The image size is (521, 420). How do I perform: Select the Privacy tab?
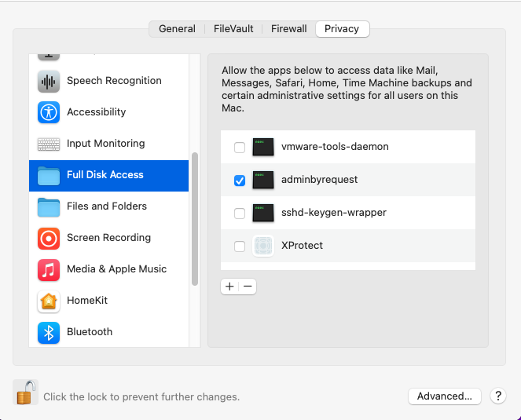click(342, 29)
